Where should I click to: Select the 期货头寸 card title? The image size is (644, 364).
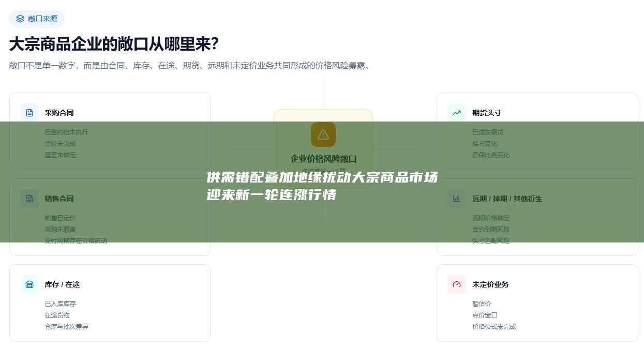[487, 113]
